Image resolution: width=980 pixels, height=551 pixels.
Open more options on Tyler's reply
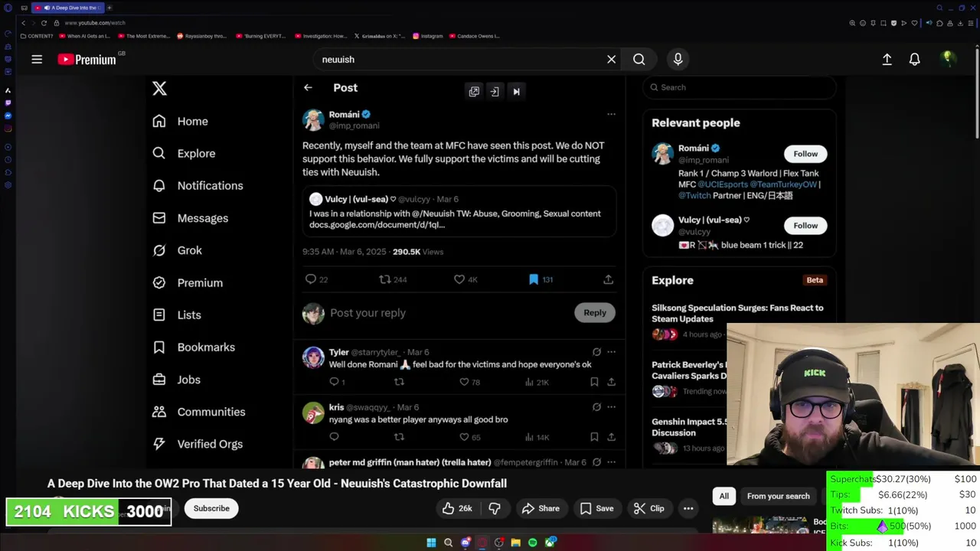tap(611, 352)
